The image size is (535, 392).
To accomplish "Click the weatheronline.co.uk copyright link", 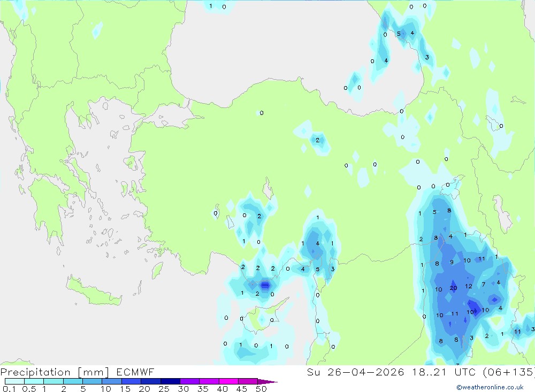I will [490, 387].
